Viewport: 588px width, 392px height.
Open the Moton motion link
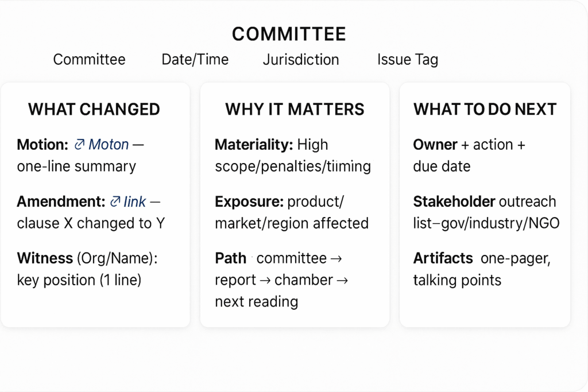pos(109,144)
